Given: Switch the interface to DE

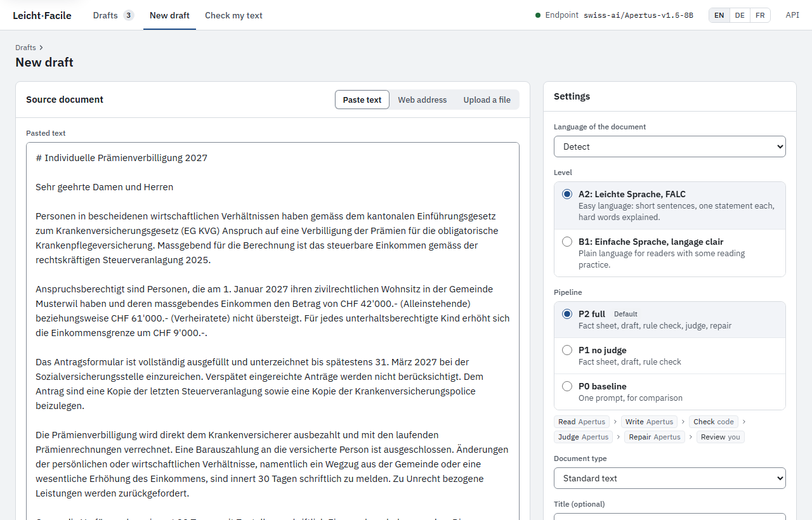Looking at the screenshot, I should click(x=740, y=15).
